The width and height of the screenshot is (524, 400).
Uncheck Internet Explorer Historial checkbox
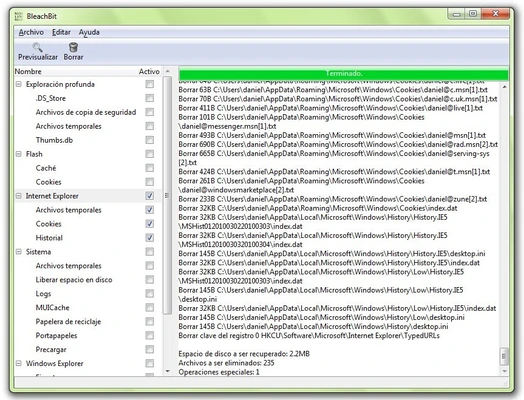point(150,238)
